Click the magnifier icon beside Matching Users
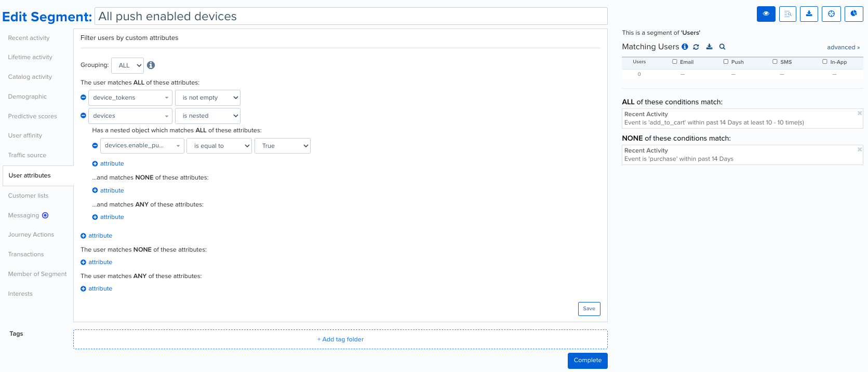The width and height of the screenshot is (868, 372). click(722, 47)
